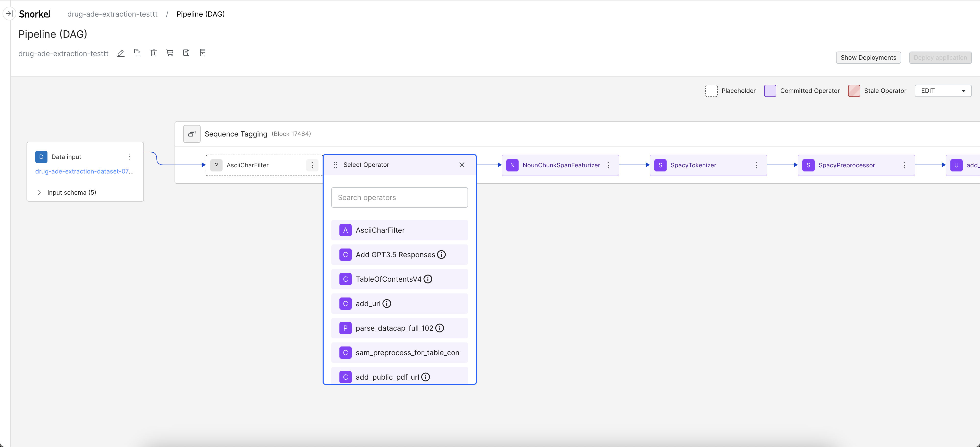Click the SpacyPreprocessor node

(x=856, y=165)
